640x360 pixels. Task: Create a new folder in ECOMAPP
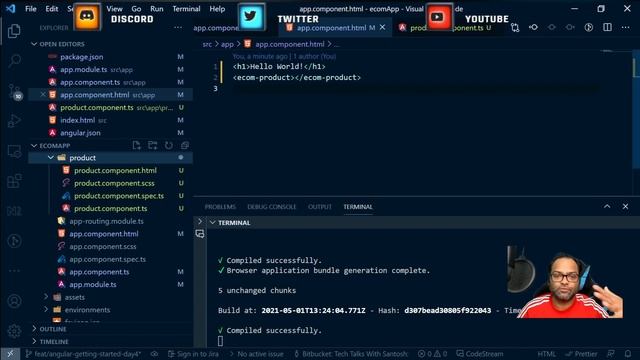tap(153, 145)
